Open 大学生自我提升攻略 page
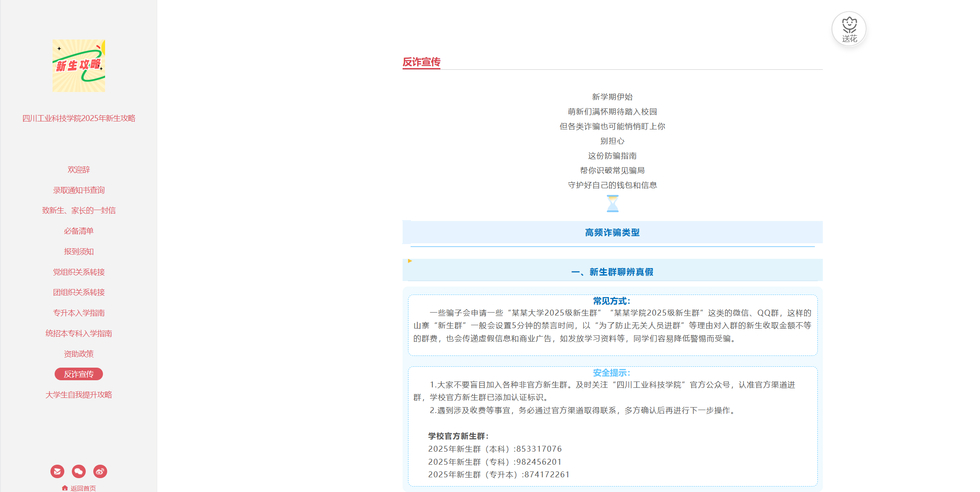Viewport: 980px width, 492px height. point(79,395)
